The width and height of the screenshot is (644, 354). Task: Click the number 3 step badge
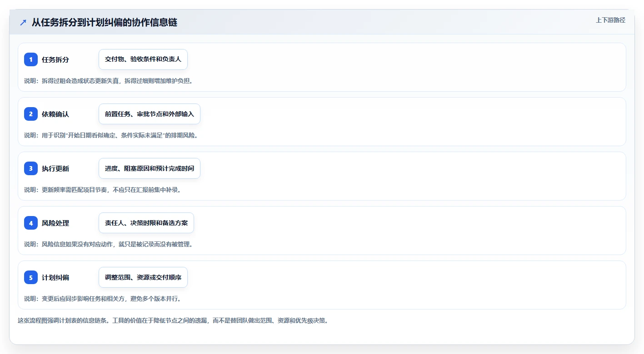(x=31, y=168)
